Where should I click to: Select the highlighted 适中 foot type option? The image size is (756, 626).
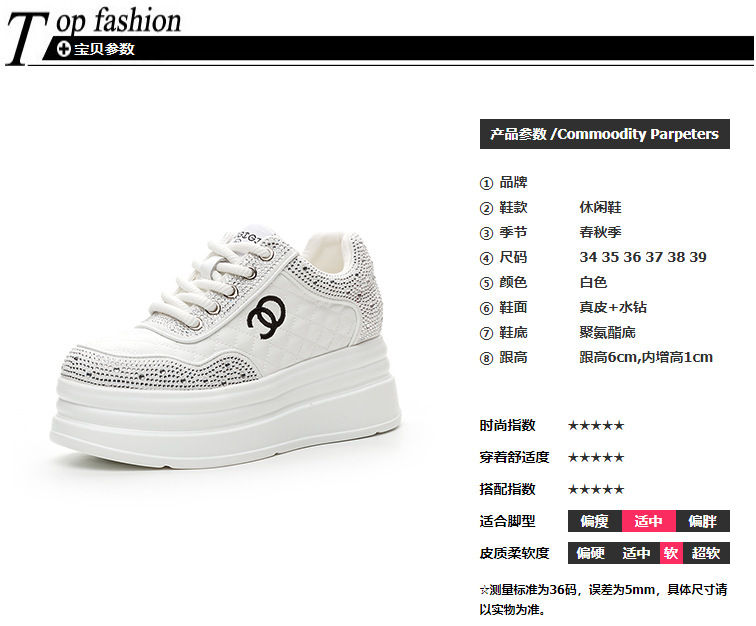pos(648,521)
